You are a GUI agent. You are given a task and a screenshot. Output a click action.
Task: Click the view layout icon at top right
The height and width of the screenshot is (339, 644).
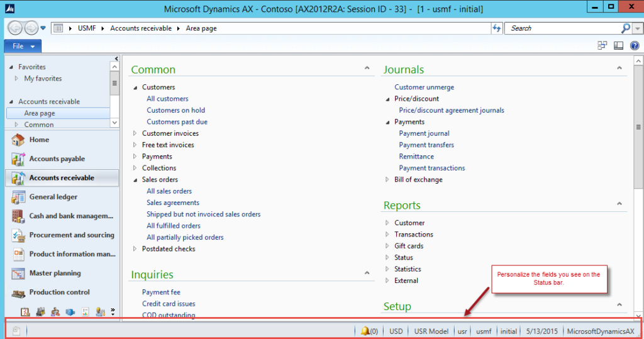(618, 46)
